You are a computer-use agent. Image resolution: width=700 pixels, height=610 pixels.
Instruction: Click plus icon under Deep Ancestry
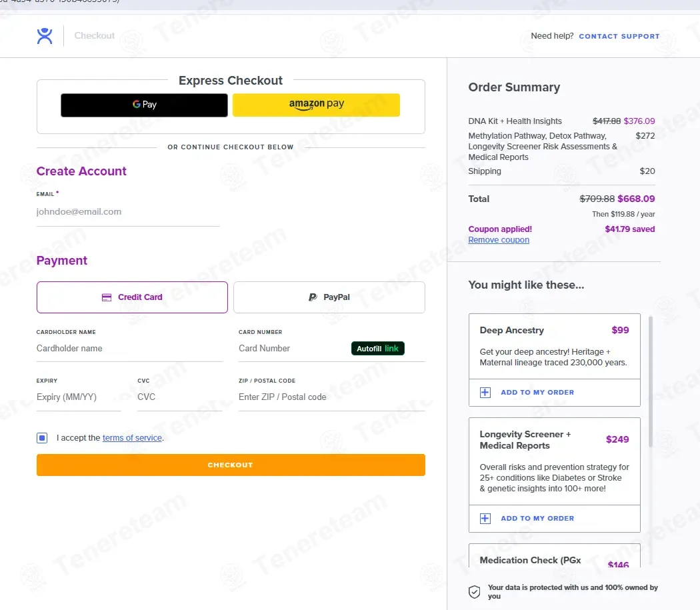coord(485,393)
